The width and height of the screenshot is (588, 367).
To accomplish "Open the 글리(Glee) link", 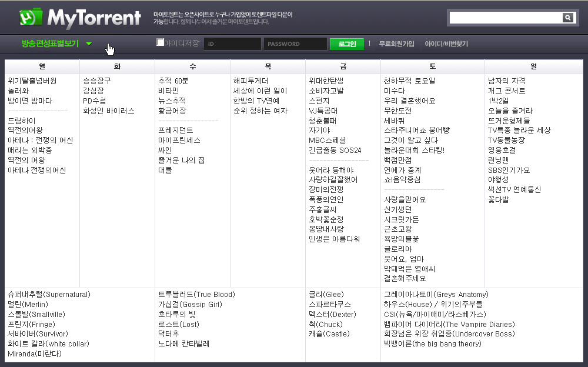I will 326,295.
